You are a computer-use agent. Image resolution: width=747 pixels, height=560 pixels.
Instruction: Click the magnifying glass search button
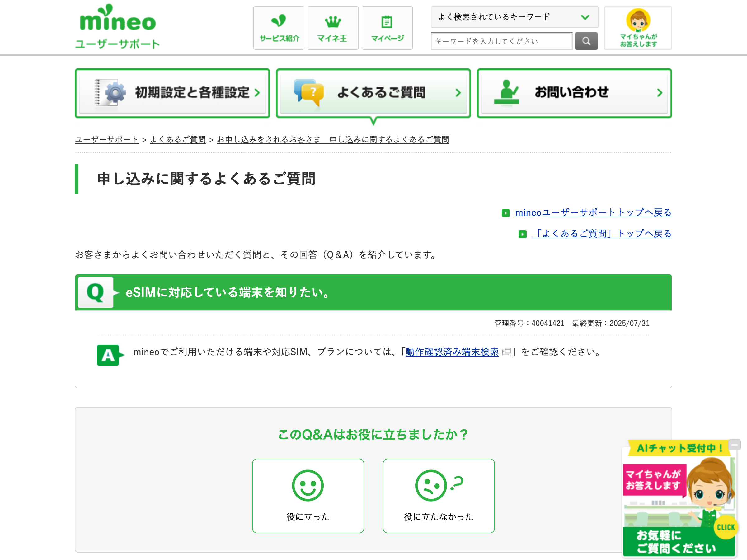point(586,41)
